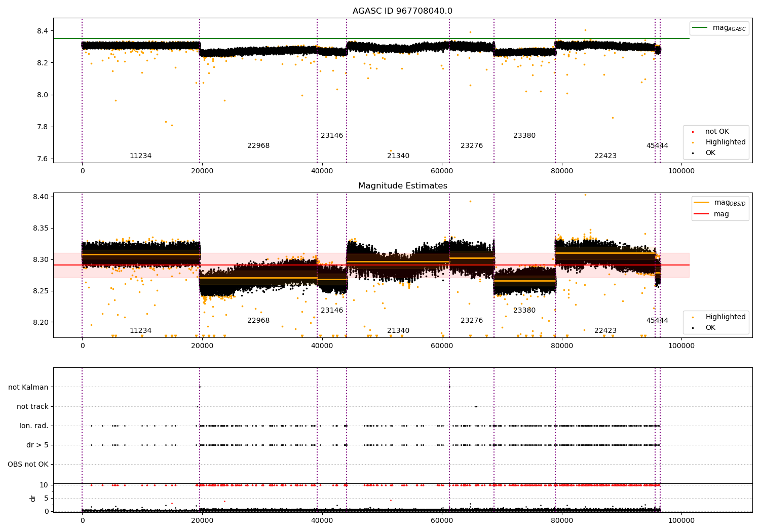Click 'Highlighted' legend entry in top plot
The image size is (760, 532).
point(725,142)
